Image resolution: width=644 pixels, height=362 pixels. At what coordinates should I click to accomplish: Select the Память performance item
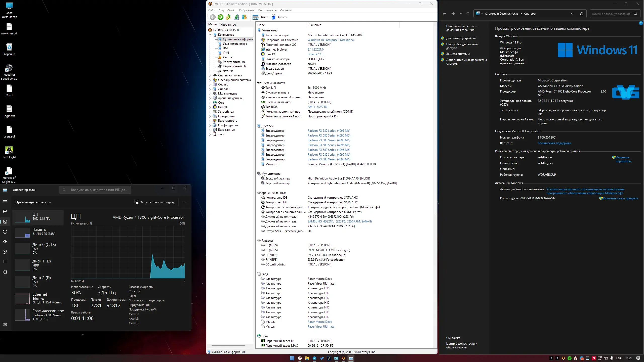click(x=38, y=233)
